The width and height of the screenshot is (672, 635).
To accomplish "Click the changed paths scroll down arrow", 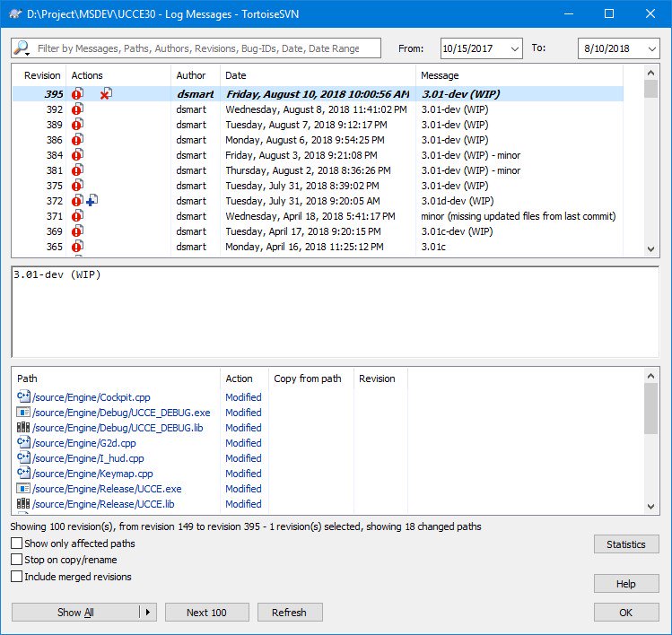I will click(x=650, y=507).
